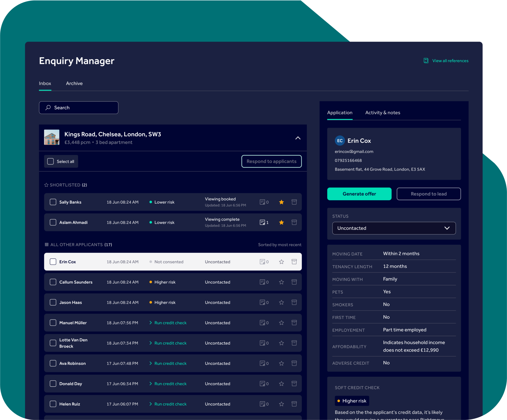Click the archive icon for Aslam Ahmadi
This screenshot has width=507, height=420.
pyautogui.click(x=294, y=222)
